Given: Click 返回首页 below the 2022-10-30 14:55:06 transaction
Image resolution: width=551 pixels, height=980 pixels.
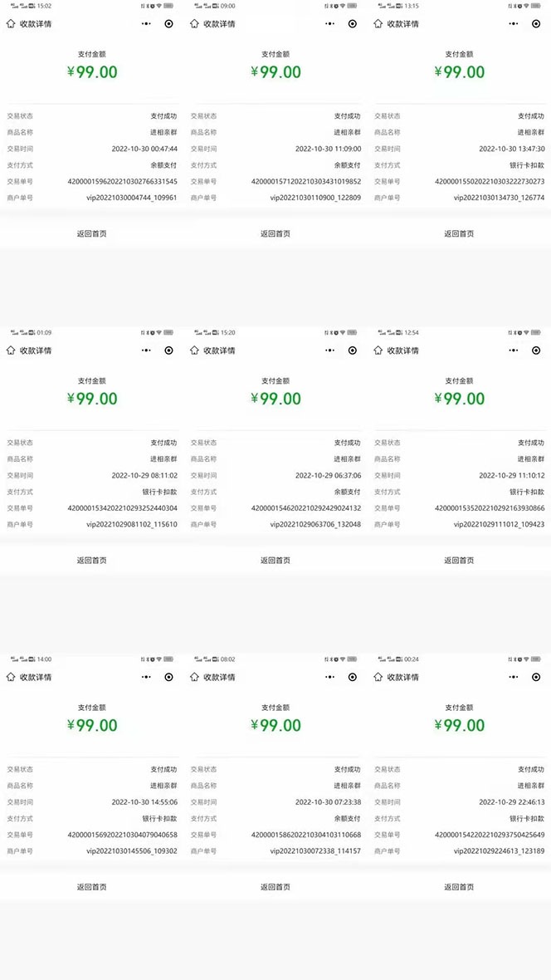Looking at the screenshot, I should click(91, 887).
